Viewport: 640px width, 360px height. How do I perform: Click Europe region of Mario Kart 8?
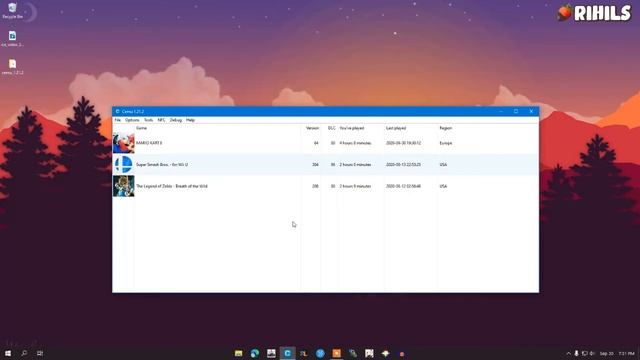(x=446, y=143)
